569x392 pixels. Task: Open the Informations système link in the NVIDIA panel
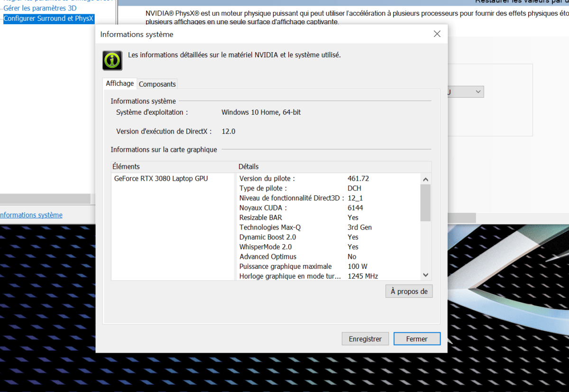tap(31, 215)
